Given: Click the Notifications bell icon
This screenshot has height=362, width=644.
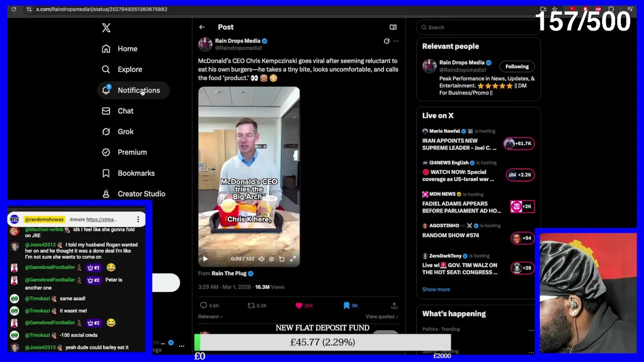Looking at the screenshot, I should 106,90.
